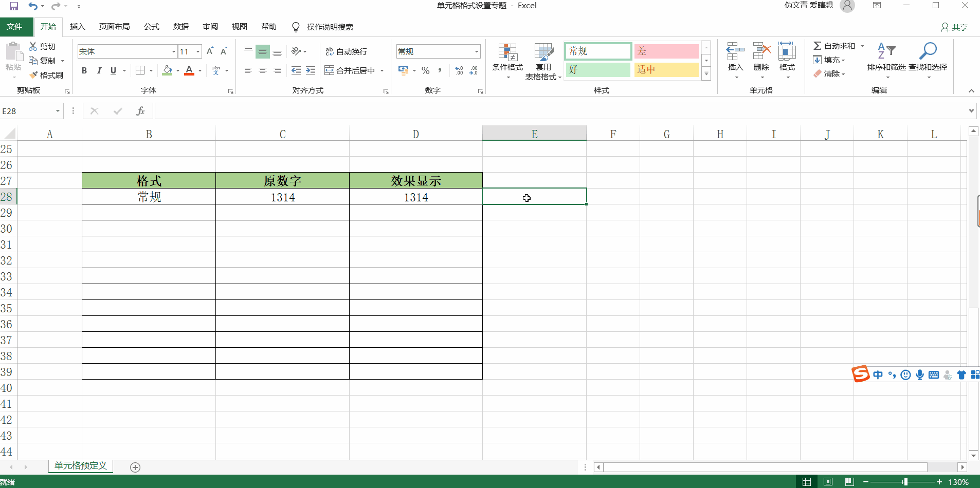The image size is (980, 488).
Task: Toggle Underline formatting
Action: [x=113, y=70]
